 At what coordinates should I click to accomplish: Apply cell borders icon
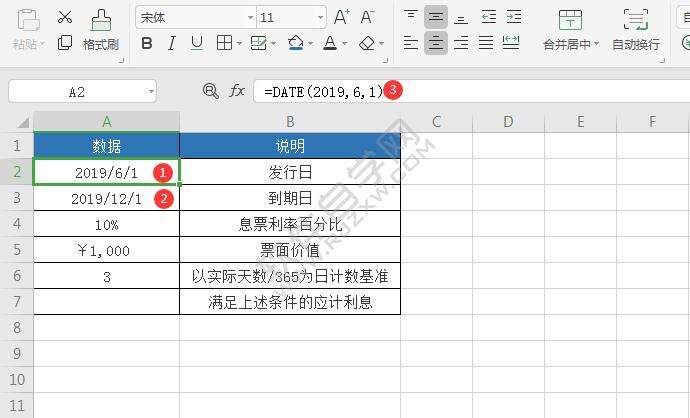pos(224,43)
